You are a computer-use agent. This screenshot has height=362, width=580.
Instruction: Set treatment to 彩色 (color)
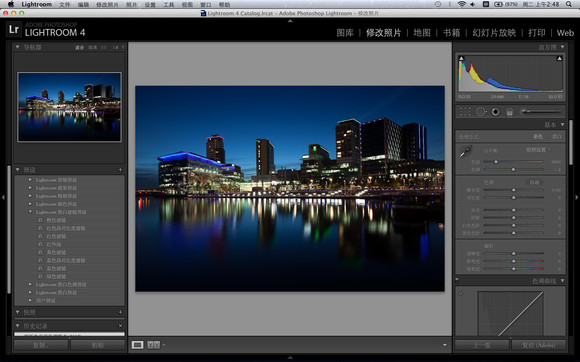[x=538, y=137]
